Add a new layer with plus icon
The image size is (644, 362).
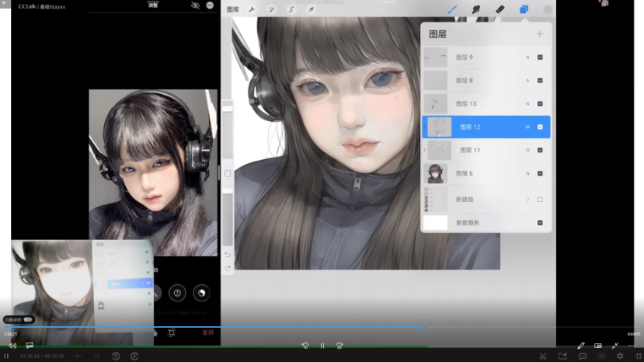click(540, 34)
